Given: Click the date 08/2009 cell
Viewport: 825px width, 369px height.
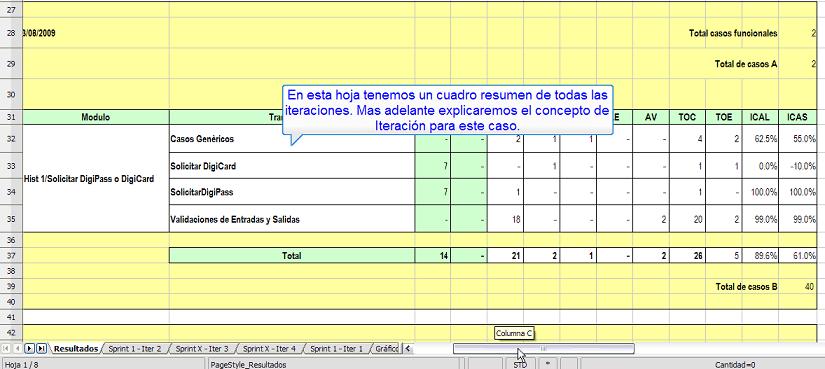Looking at the screenshot, I should click(96, 33).
